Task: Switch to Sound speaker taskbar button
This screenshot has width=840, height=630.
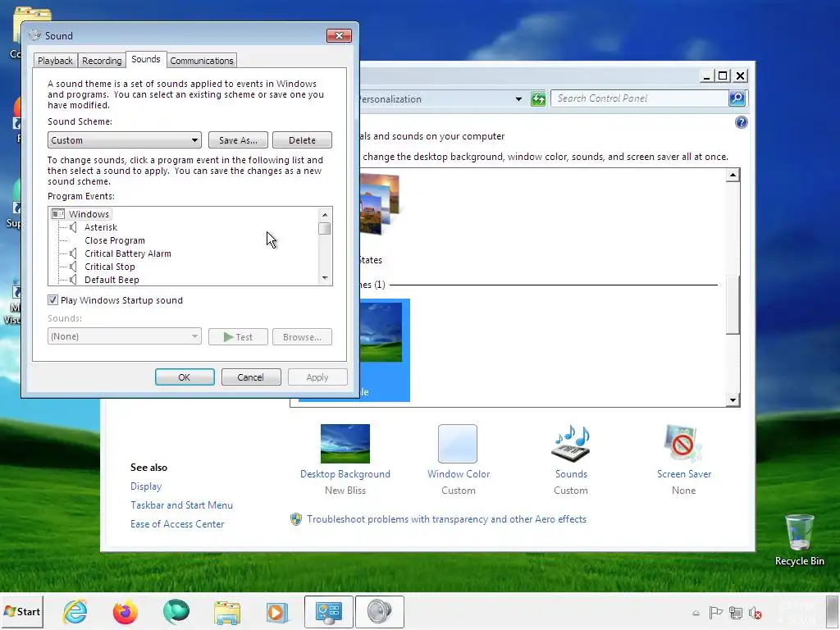Action: pos(379,611)
